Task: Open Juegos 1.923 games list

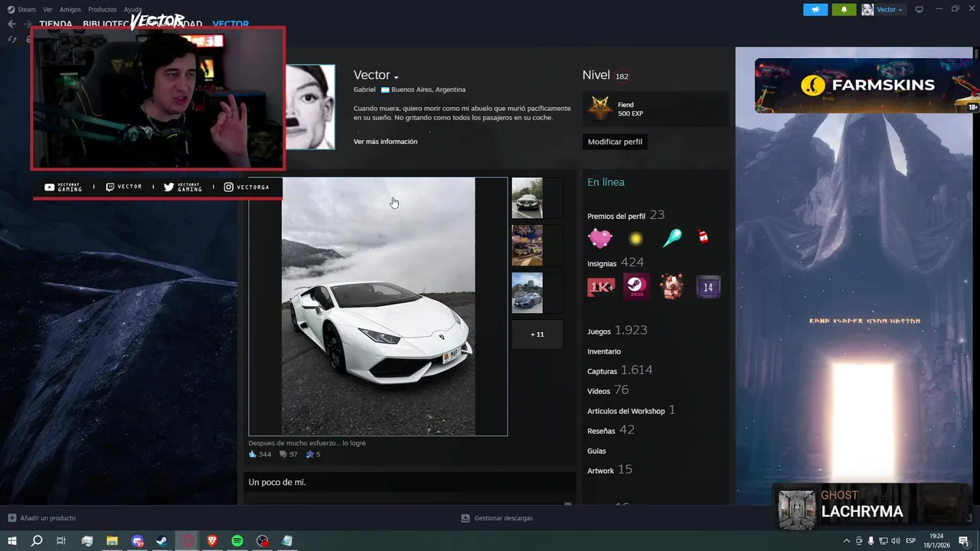Action: pos(617,331)
